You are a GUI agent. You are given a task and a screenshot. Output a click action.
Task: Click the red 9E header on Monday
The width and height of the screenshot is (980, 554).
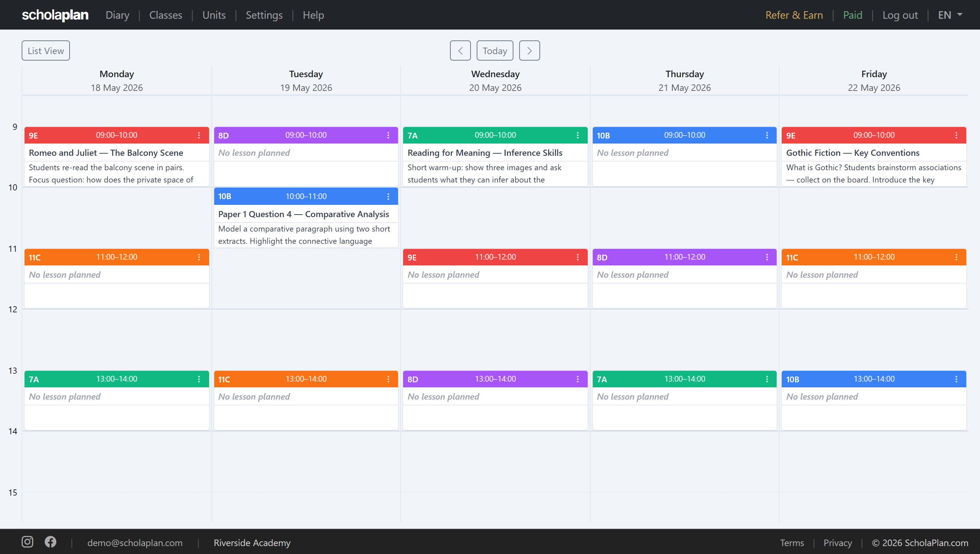tap(116, 135)
